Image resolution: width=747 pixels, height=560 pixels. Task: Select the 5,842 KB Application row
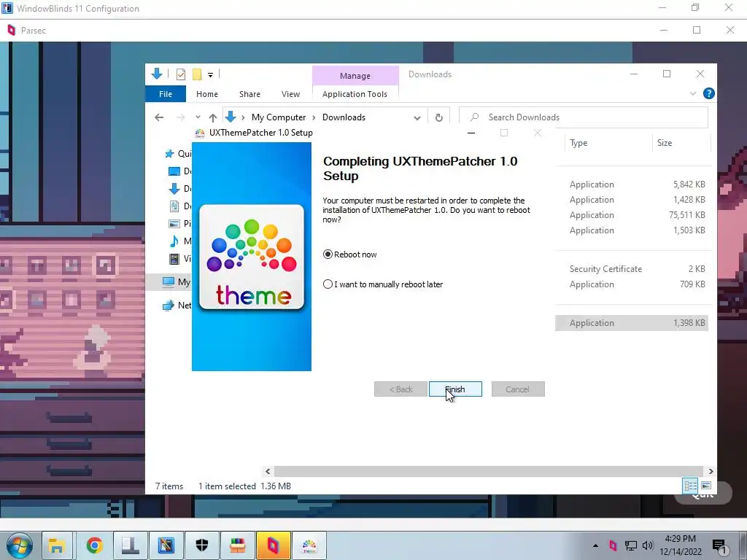[632, 184]
